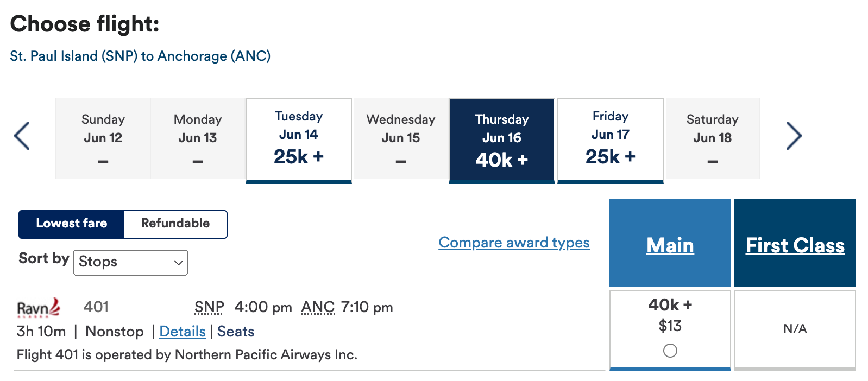Screen dimensions: 868x381
Task: Select the Main fare radio button
Action: (x=670, y=351)
